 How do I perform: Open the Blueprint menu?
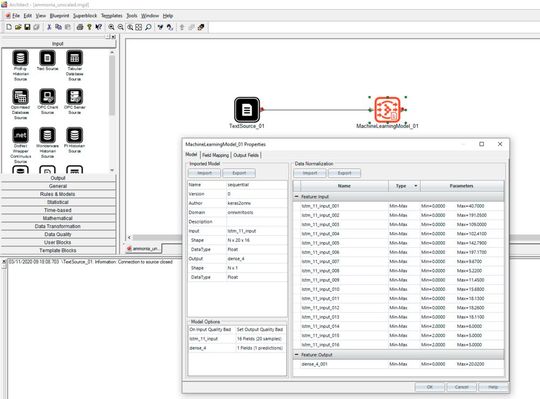point(60,15)
